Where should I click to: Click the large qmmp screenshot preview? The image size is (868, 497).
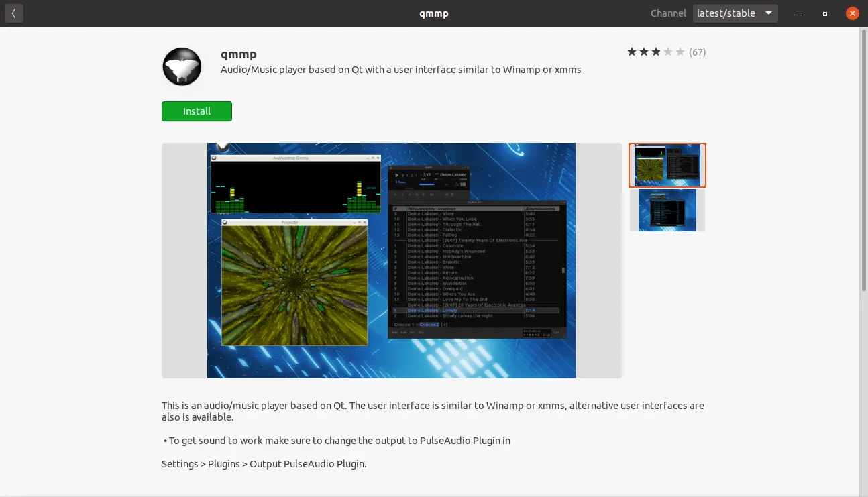coord(392,260)
